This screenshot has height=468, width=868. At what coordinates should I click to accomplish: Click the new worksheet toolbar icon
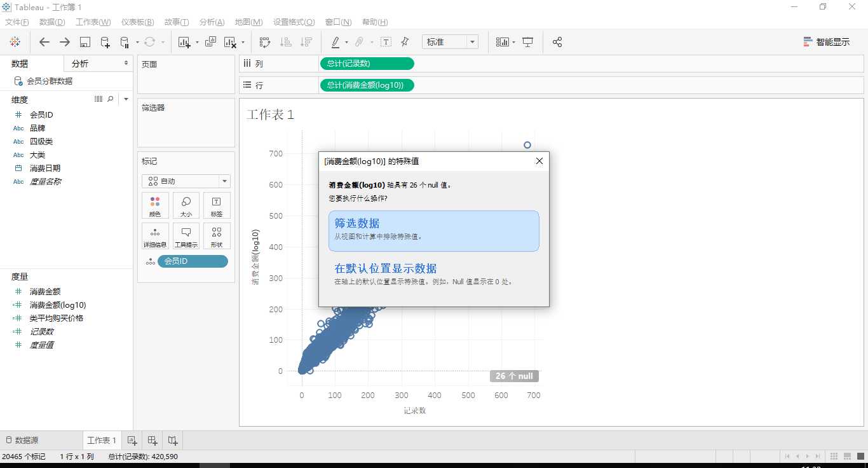(x=185, y=42)
